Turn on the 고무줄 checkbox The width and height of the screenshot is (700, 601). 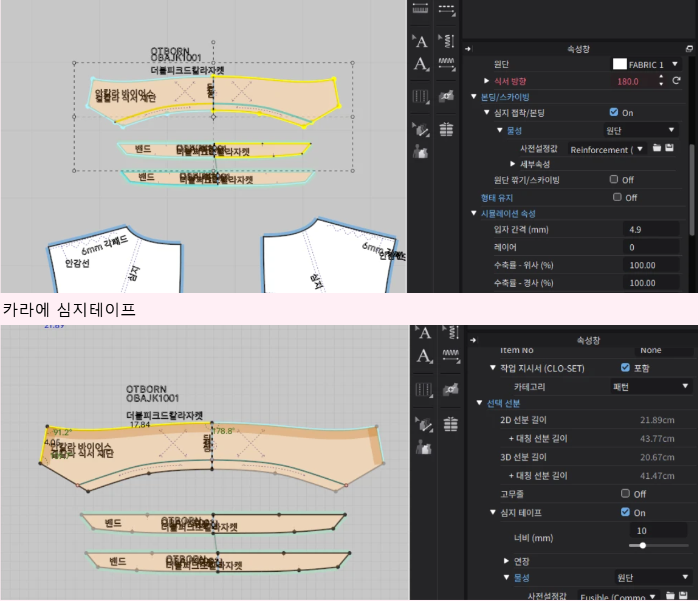tap(625, 493)
